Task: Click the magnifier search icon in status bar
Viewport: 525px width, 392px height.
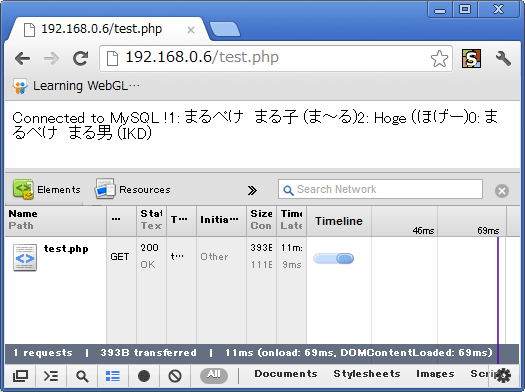Action: click(x=82, y=376)
